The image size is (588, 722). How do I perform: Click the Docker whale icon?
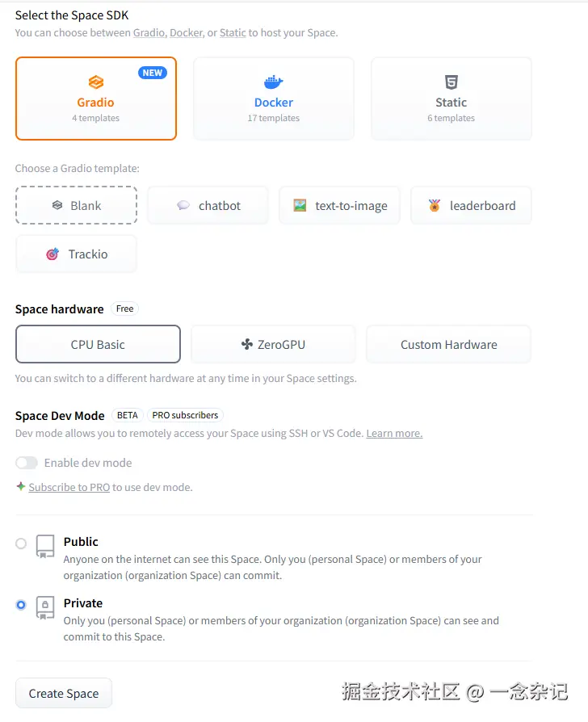click(x=274, y=82)
